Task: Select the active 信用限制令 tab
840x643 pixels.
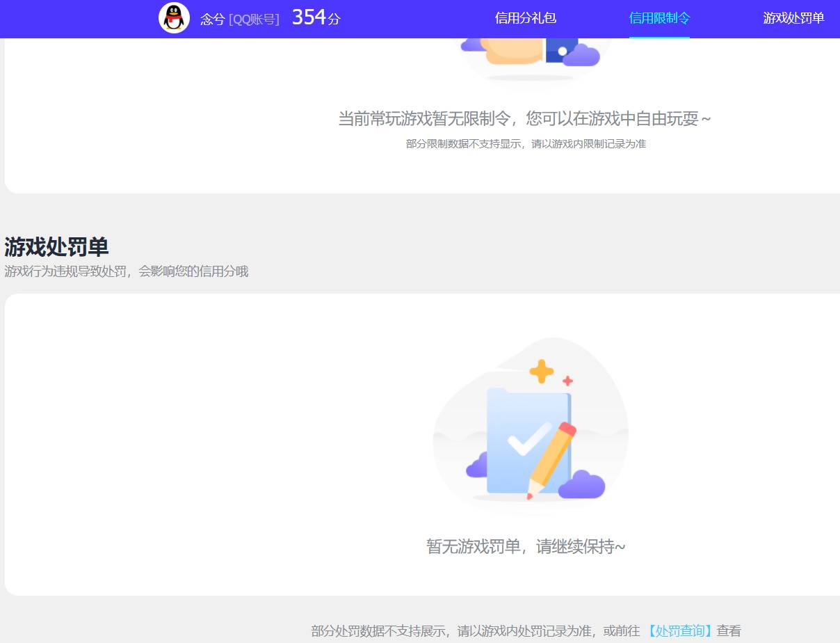Action: [659, 19]
